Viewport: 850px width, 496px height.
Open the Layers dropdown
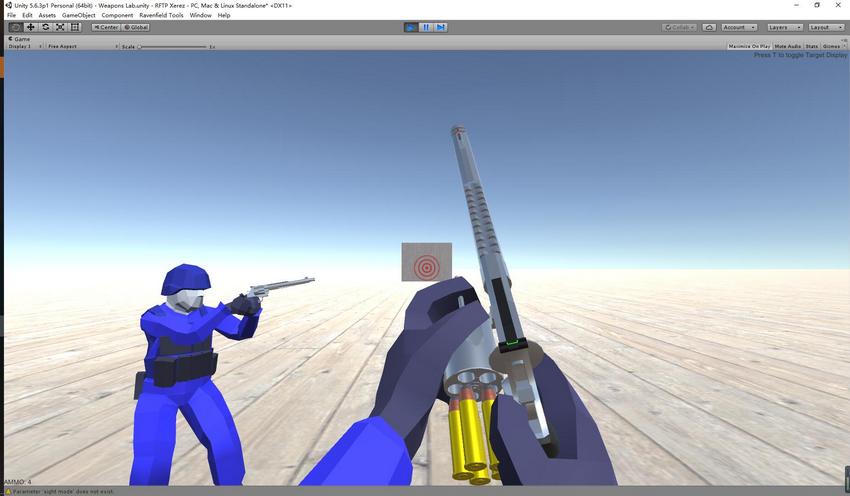coord(784,27)
